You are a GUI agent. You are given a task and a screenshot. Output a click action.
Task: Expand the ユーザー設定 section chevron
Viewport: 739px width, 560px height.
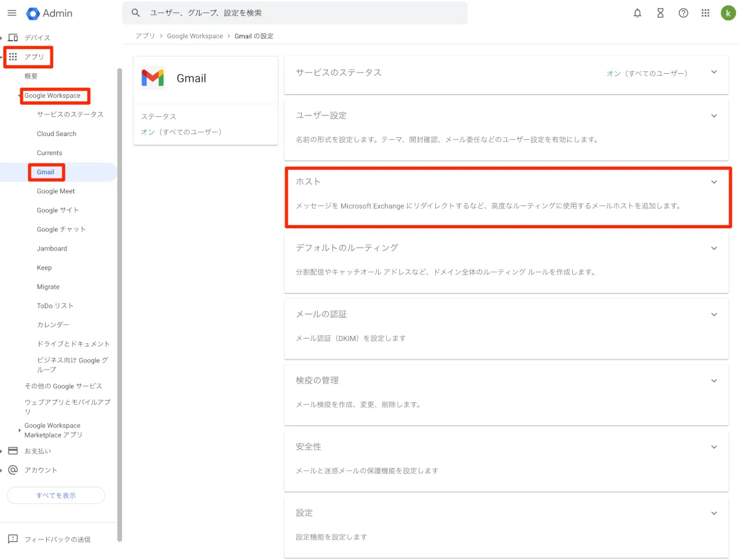[714, 116]
